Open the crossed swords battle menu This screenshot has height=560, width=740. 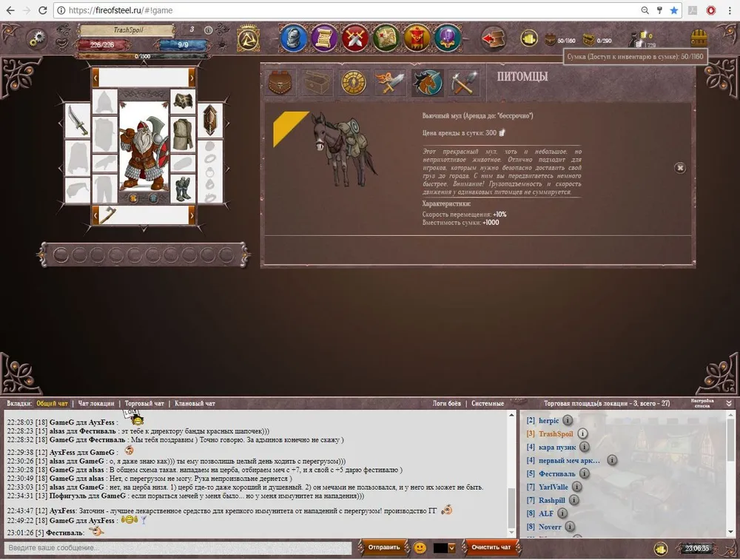(355, 38)
